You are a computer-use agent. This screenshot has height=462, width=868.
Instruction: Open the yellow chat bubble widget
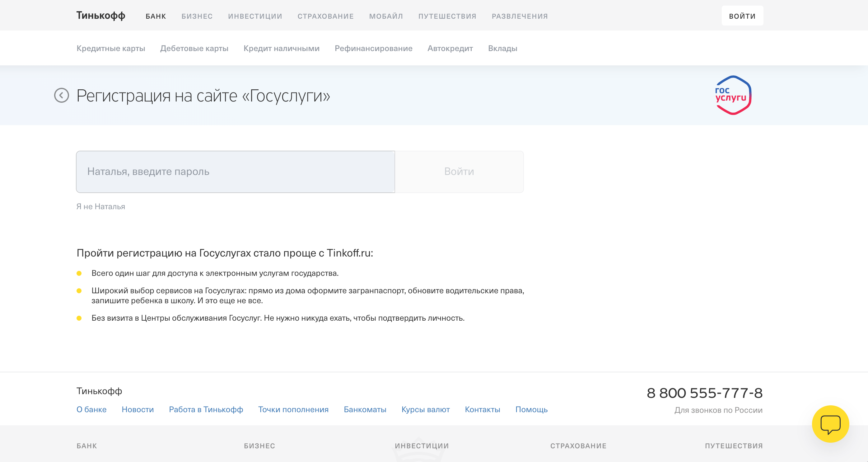830,424
